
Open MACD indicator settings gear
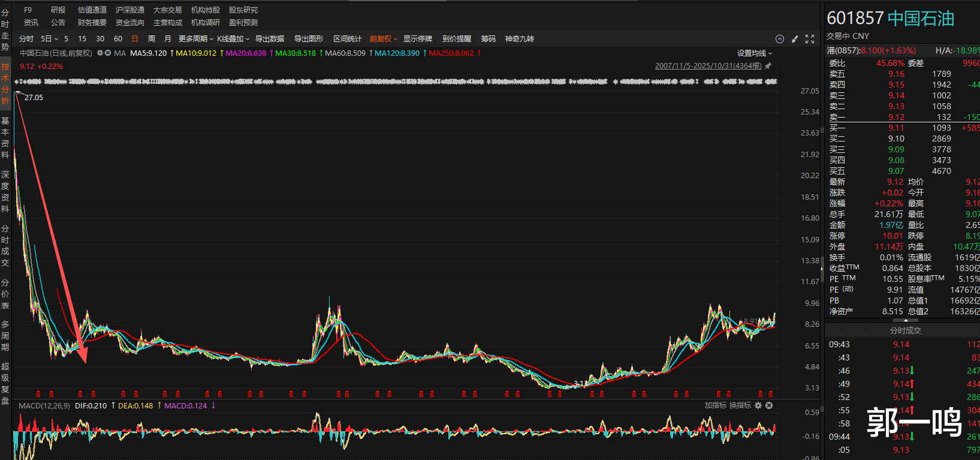point(758,405)
